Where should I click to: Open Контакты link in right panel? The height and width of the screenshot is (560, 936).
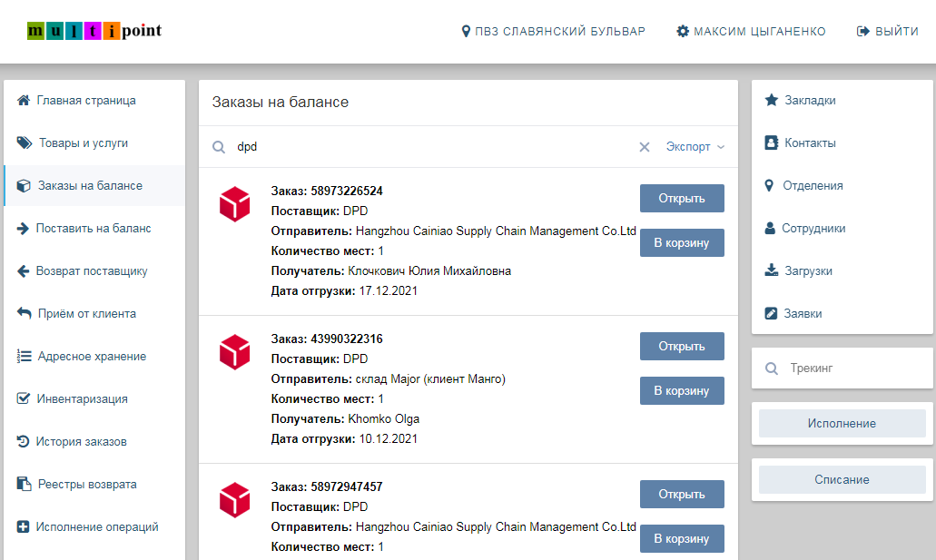842,142
